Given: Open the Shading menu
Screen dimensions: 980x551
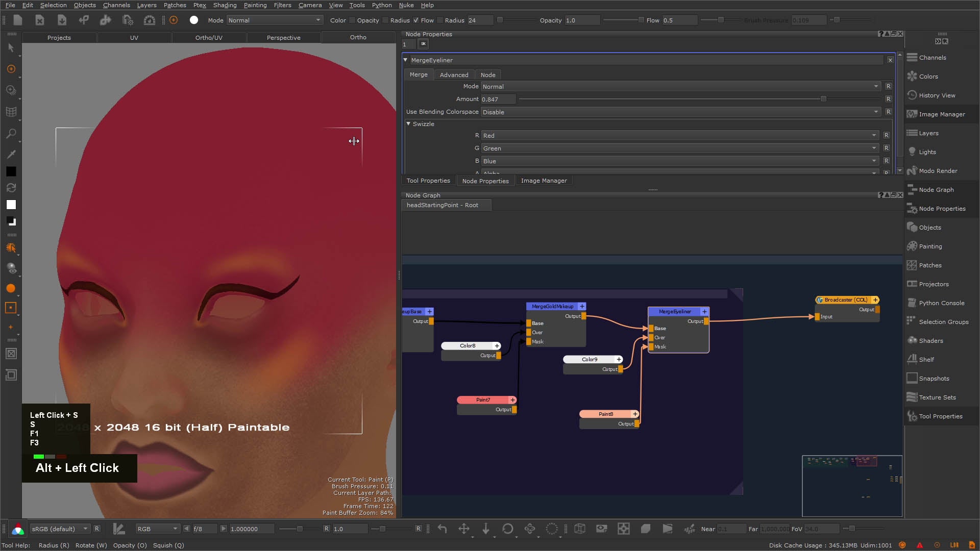Looking at the screenshot, I should tap(225, 5).
